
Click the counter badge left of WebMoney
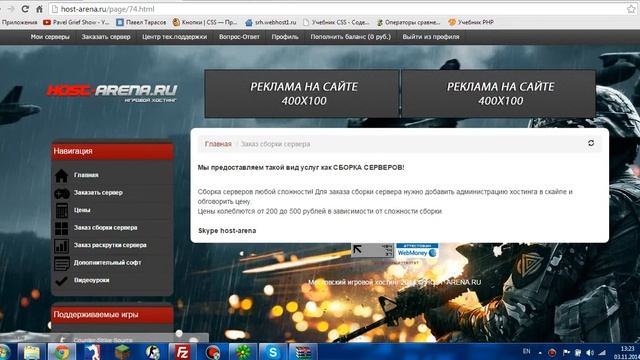tap(372, 250)
